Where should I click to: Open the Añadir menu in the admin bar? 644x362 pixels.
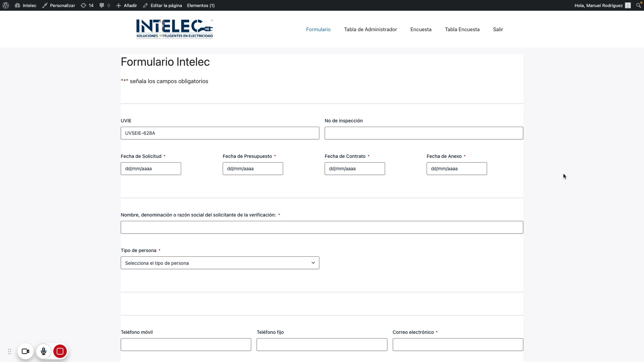click(x=126, y=5)
